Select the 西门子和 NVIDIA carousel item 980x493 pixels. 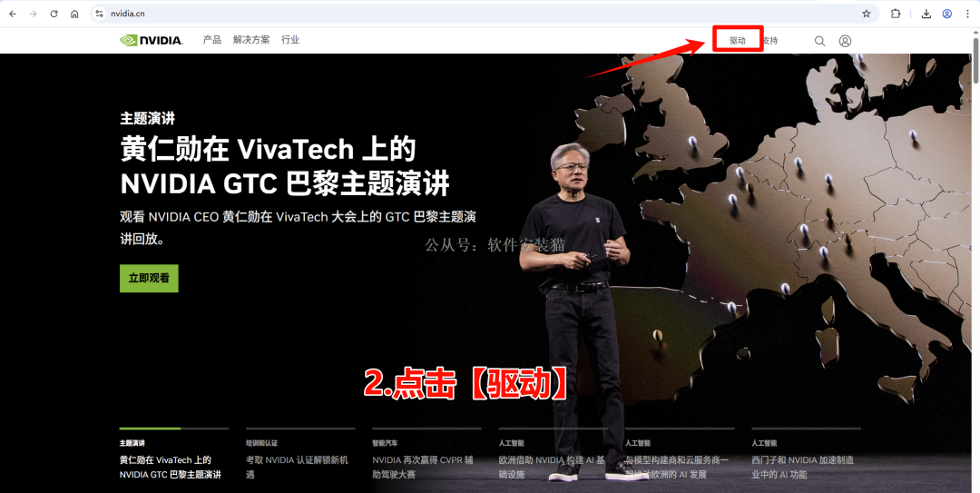tap(807, 455)
